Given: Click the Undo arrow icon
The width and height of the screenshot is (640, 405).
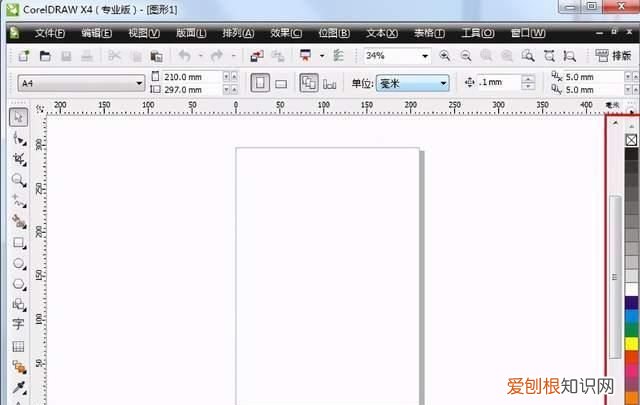Looking at the screenshot, I should point(184,57).
